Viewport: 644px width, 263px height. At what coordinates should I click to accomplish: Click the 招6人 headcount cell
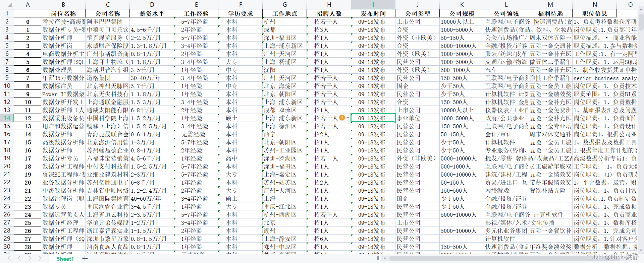tap(329, 239)
